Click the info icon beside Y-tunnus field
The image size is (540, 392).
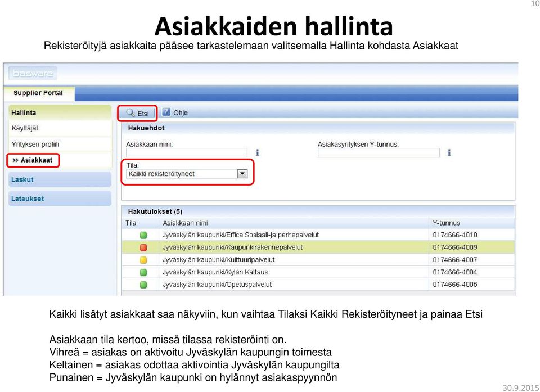[449, 152]
